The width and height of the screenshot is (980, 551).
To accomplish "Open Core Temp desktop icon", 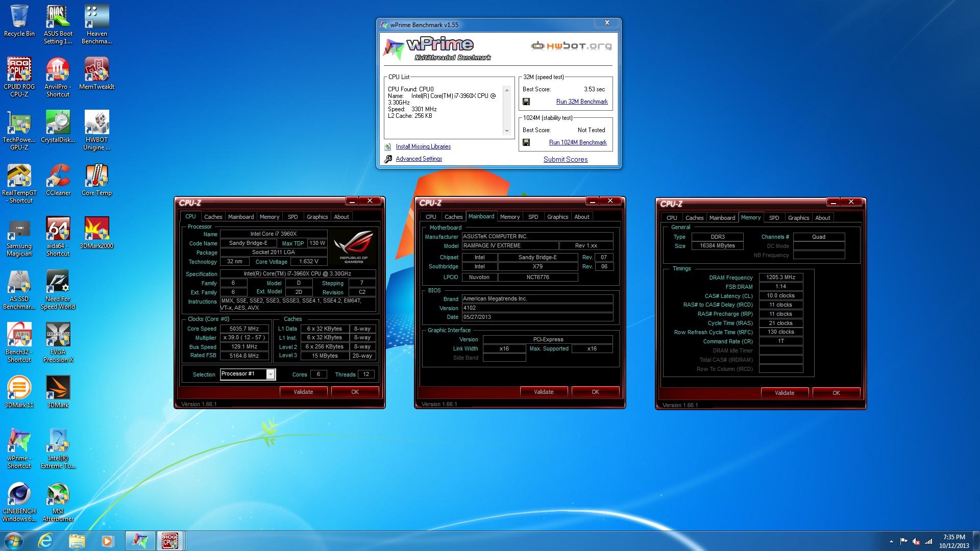I will [x=96, y=180].
